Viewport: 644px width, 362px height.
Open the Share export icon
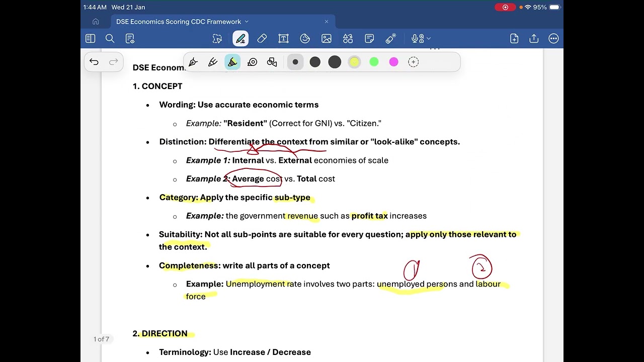coord(534,38)
